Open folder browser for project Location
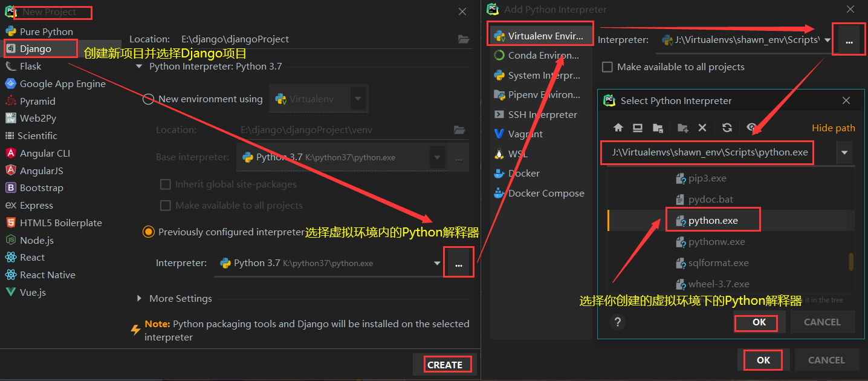Screen dimensions: 868x381 463,39
